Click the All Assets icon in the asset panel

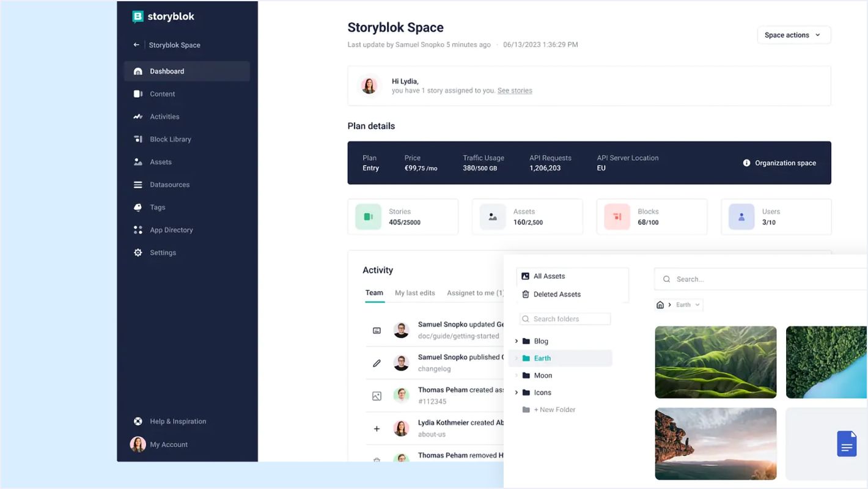coord(526,276)
